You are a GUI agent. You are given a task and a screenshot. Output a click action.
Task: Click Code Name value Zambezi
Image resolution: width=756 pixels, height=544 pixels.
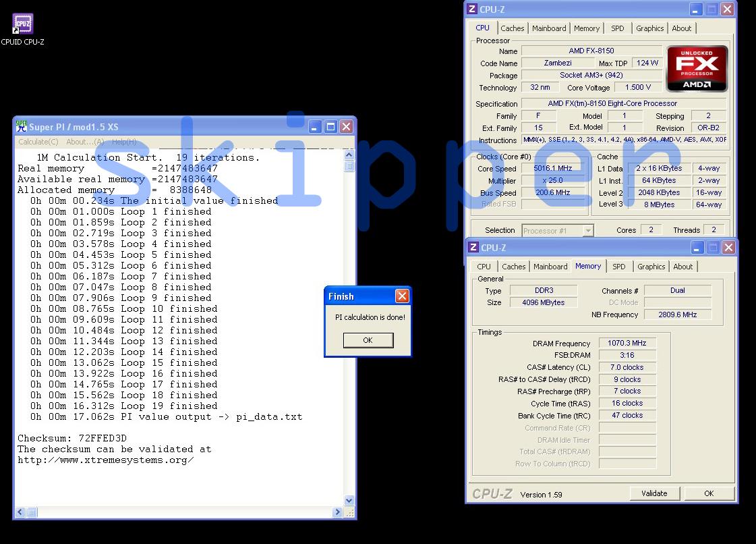click(558, 63)
